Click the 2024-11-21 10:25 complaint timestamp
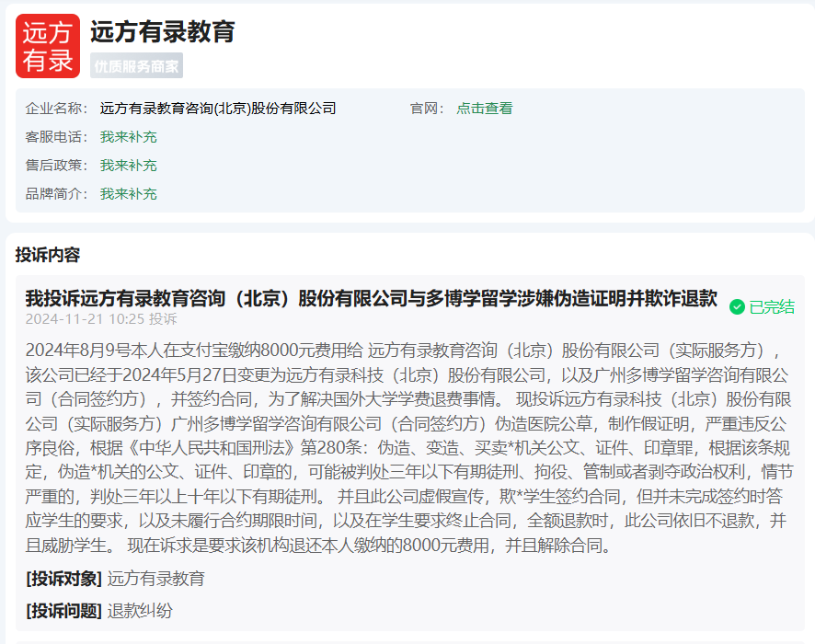Image resolution: width=815 pixels, height=644 pixels. click(x=85, y=319)
